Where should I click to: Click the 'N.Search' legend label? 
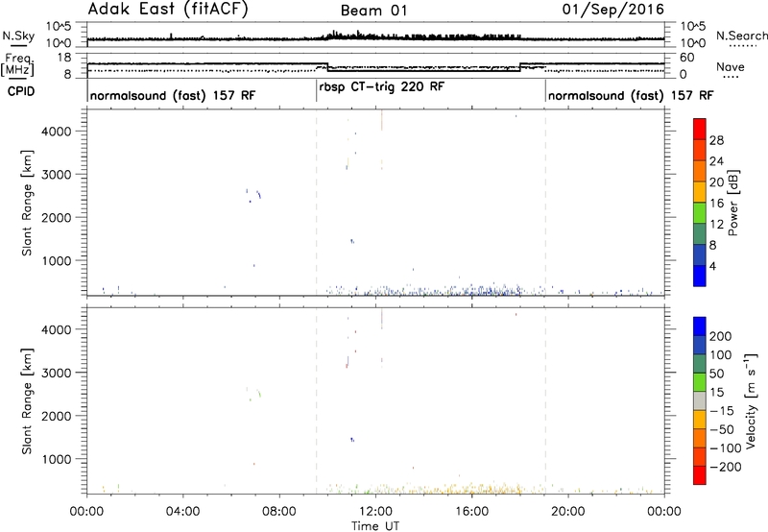click(741, 36)
